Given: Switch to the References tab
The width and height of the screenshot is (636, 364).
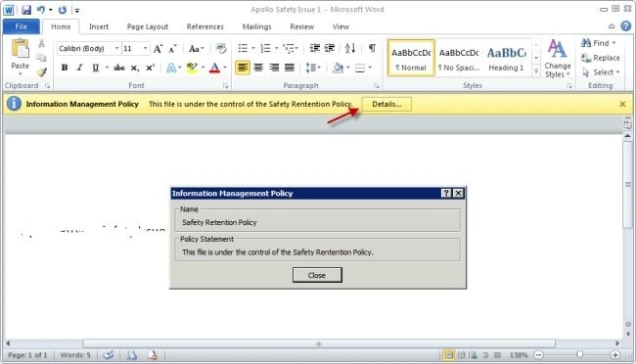Looking at the screenshot, I should coord(204,26).
